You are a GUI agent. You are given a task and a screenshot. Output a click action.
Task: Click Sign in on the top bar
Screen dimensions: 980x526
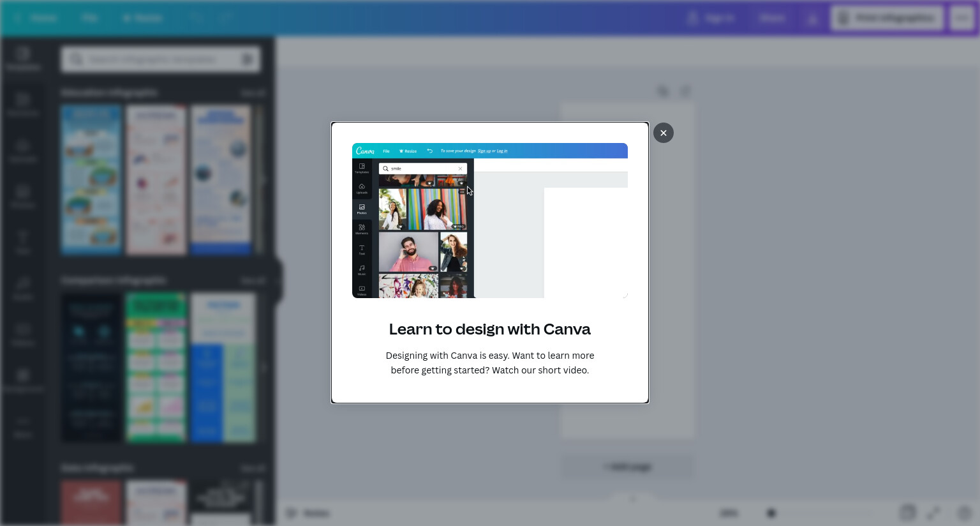(711, 18)
